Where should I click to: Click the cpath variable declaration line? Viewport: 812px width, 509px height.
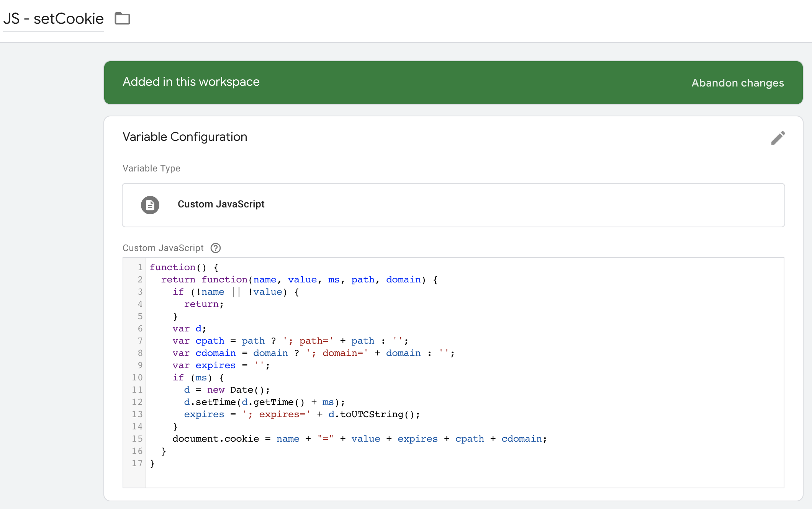pyautogui.click(x=290, y=341)
